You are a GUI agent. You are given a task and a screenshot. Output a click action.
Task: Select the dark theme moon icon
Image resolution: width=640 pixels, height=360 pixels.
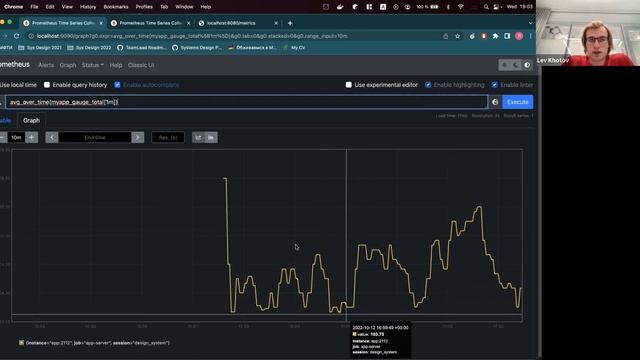click(516, 65)
